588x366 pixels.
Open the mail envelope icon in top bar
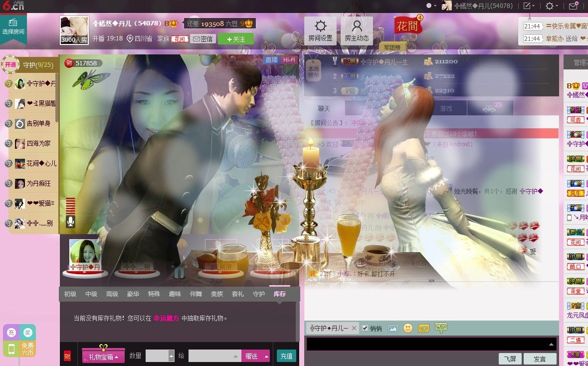(574, 6)
